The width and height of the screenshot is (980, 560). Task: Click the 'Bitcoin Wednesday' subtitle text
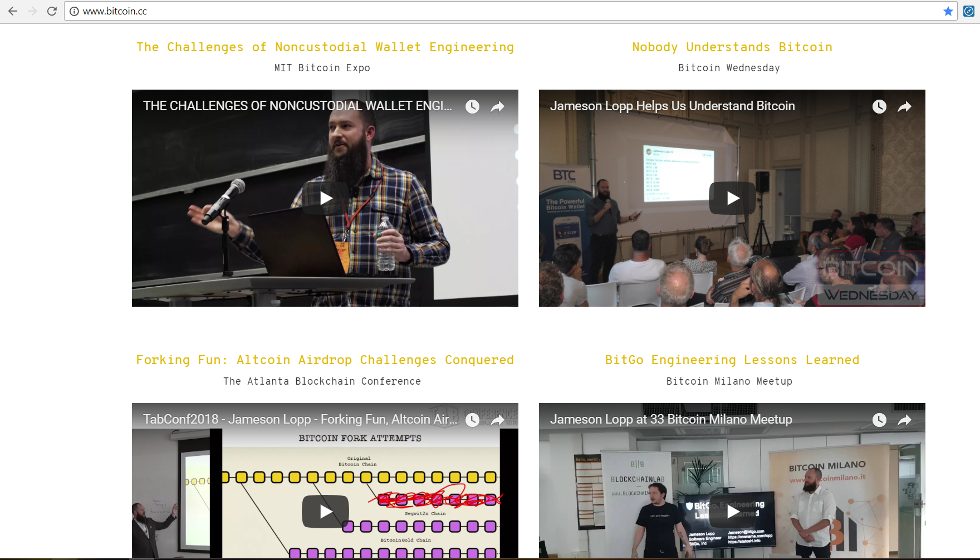pyautogui.click(x=729, y=68)
